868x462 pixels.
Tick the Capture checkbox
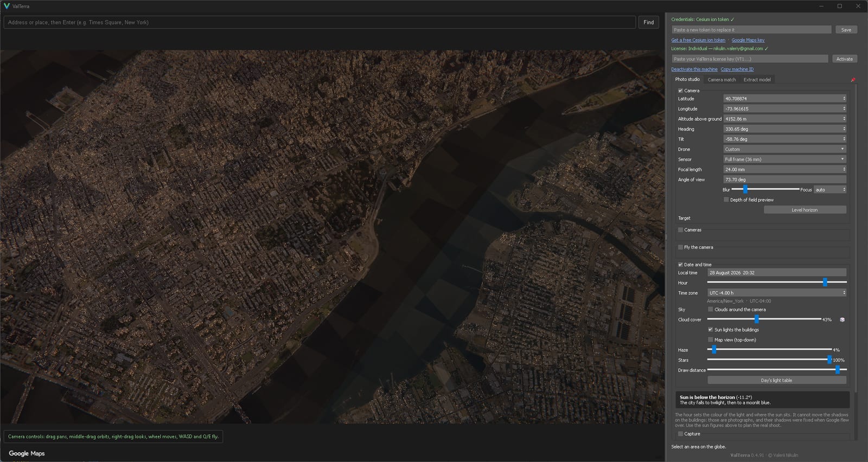pyautogui.click(x=680, y=434)
